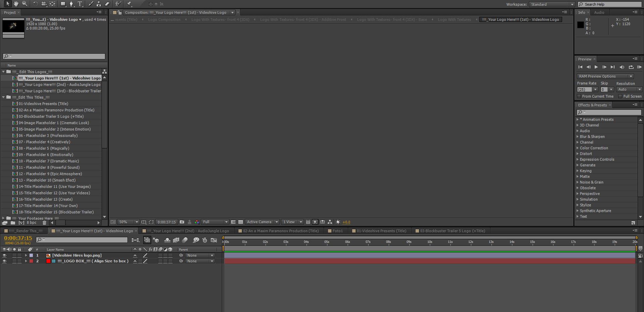This screenshot has width=644, height=312.
Task: Open the auto-keyframe stopwatch in the timeline
Action: 205,240
